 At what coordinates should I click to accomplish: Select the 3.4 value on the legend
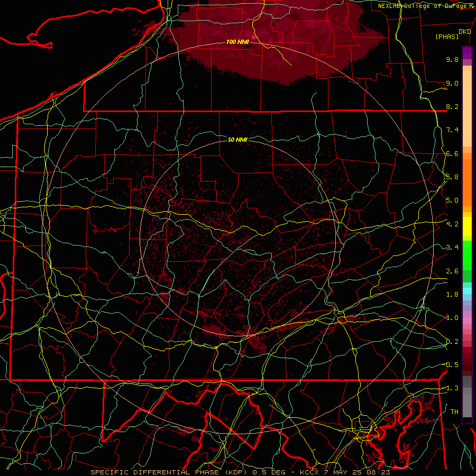(452, 248)
